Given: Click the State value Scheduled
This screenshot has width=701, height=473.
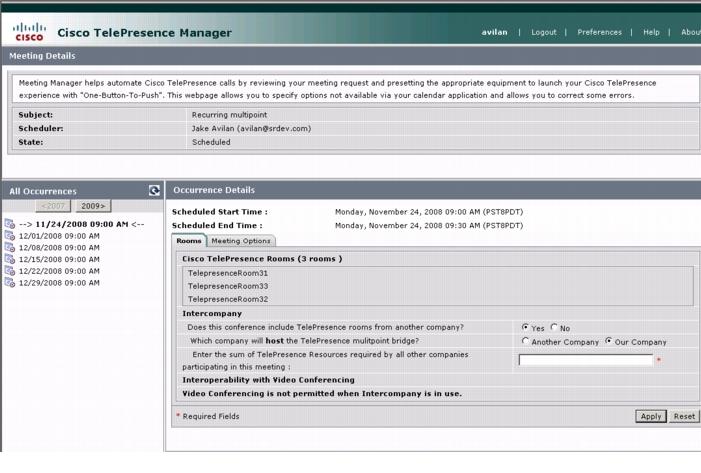Looking at the screenshot, I should pos(211,142).
